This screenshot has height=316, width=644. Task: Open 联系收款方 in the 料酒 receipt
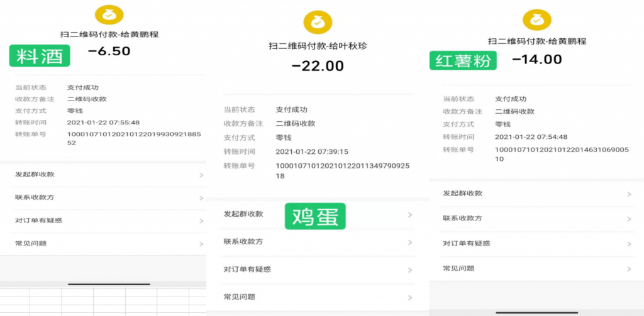[35, 197]
